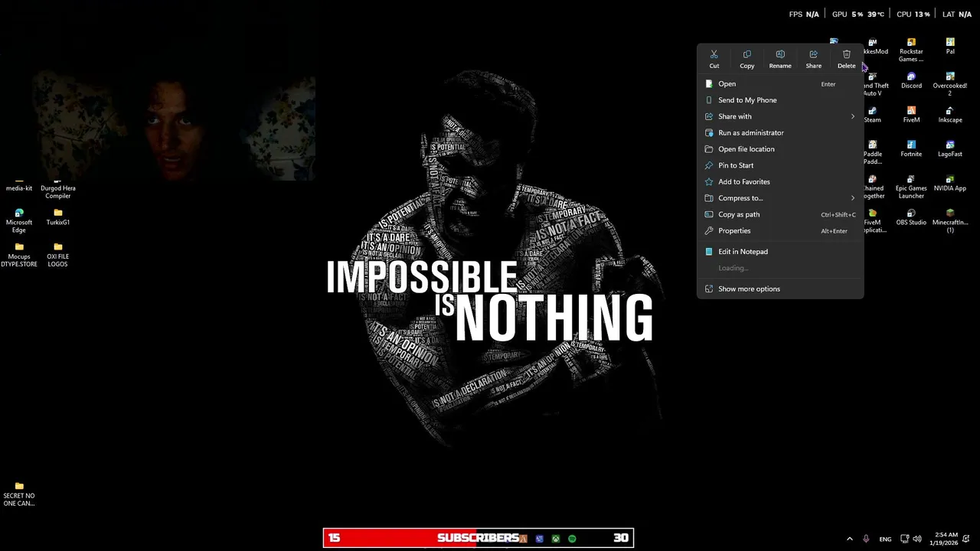Click Show more options

pyautogui.click(x=780, y=289)
